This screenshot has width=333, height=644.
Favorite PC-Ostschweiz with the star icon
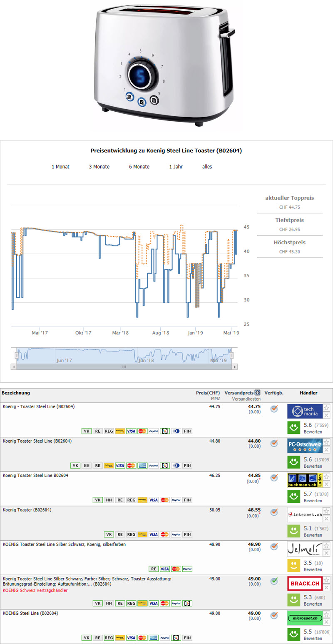327,442
